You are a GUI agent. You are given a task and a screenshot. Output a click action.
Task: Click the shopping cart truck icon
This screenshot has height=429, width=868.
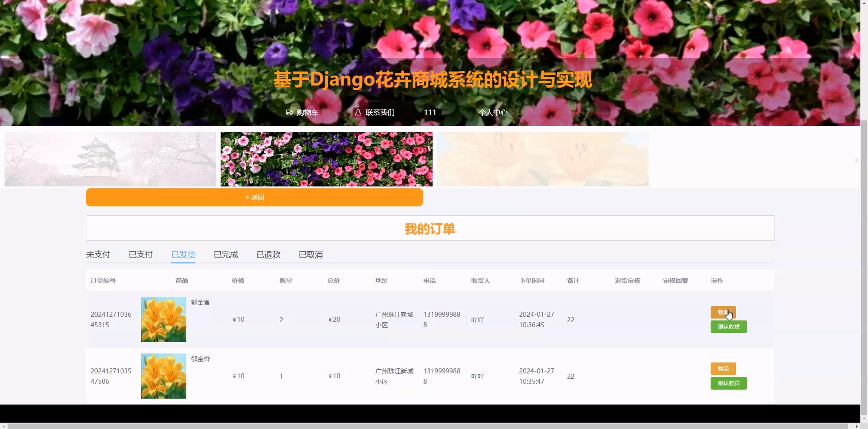[289, 112]
